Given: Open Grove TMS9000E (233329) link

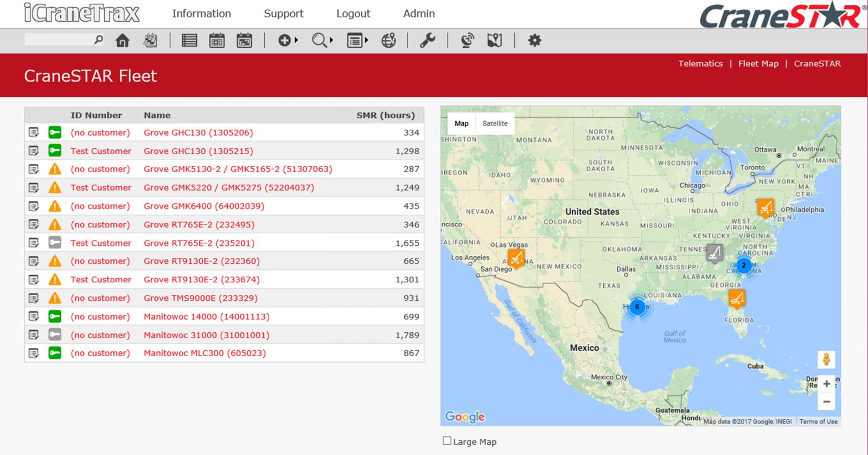Looking at the screenshot, I should pyautogui.click(x=201, y=298).
